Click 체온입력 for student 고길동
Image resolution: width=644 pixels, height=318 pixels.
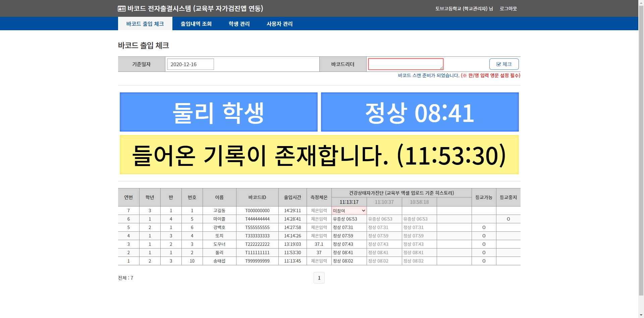coord(319,211)
